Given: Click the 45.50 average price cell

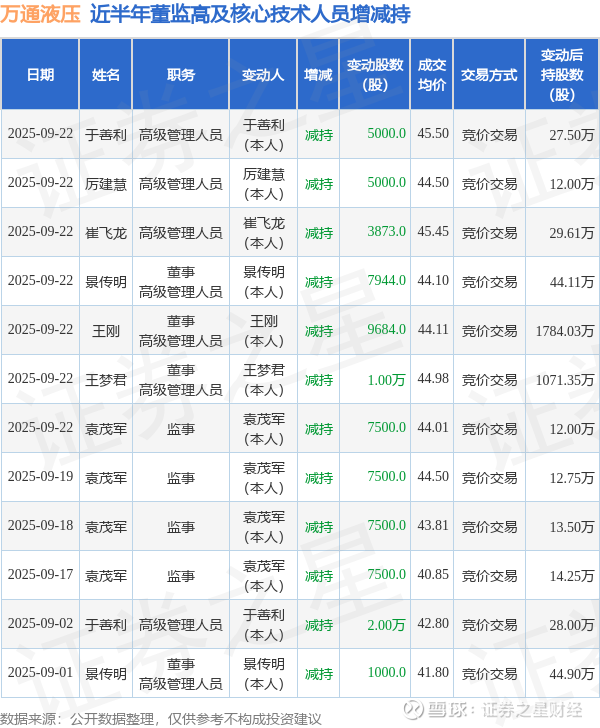Looking at the screenshot, I should pos(433,134).
